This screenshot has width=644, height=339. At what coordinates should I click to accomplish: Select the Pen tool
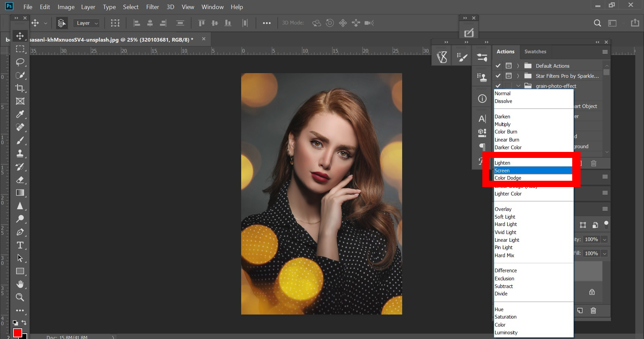tap(20, 232)
